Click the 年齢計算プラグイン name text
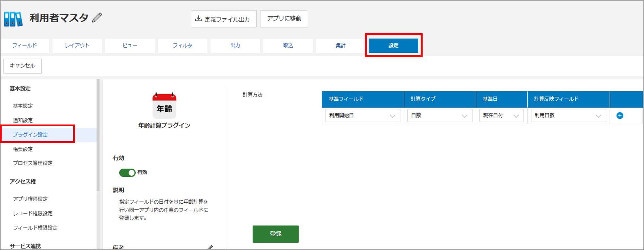The height and width of the screenshot is (250, 644). (x=164, y=125)
